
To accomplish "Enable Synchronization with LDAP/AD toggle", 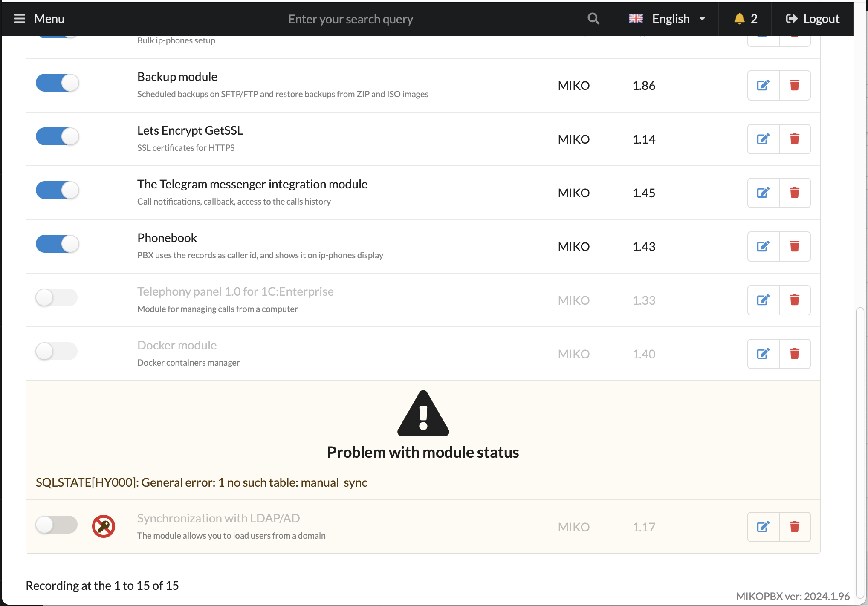I will (56, 524).
